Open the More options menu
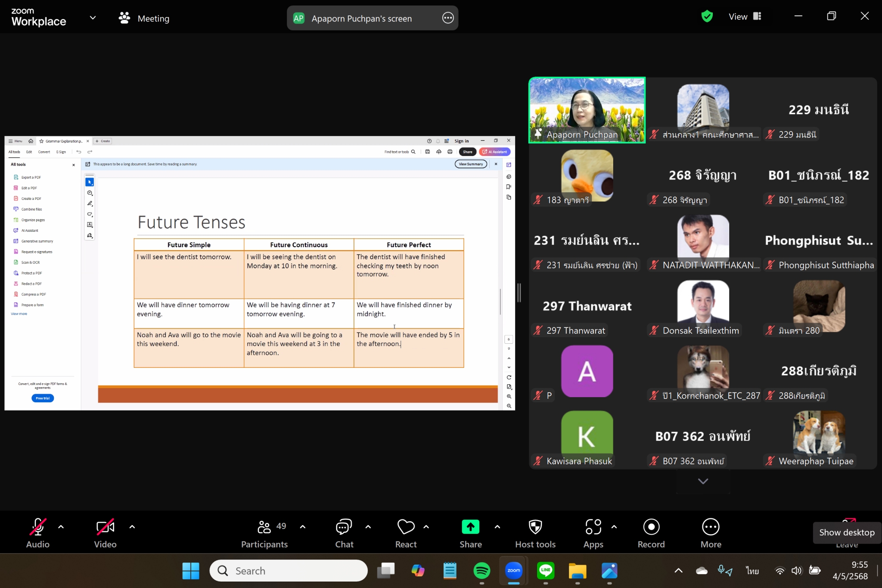Viewport: 882px width, 588px height. click(x=711, y=534)
